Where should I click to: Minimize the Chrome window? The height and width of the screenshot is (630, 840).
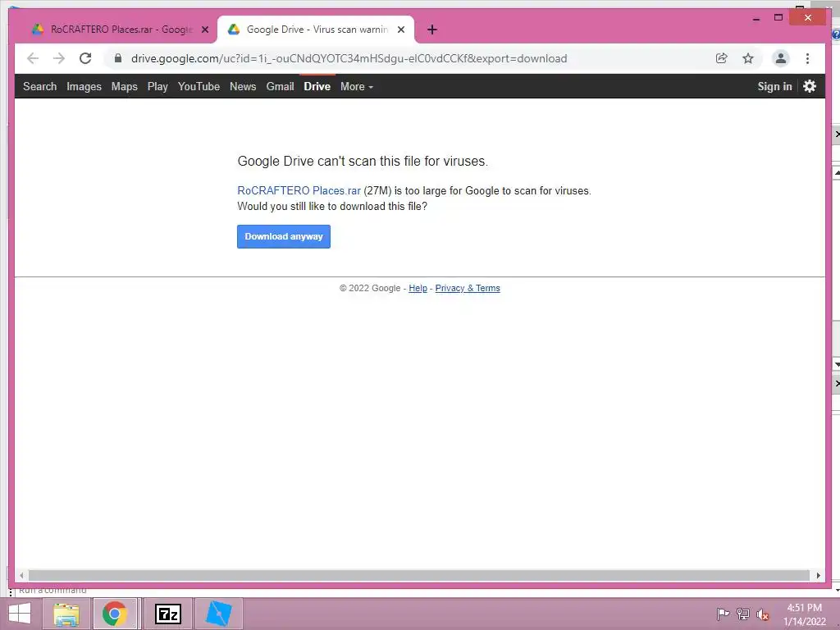point(756,18)
